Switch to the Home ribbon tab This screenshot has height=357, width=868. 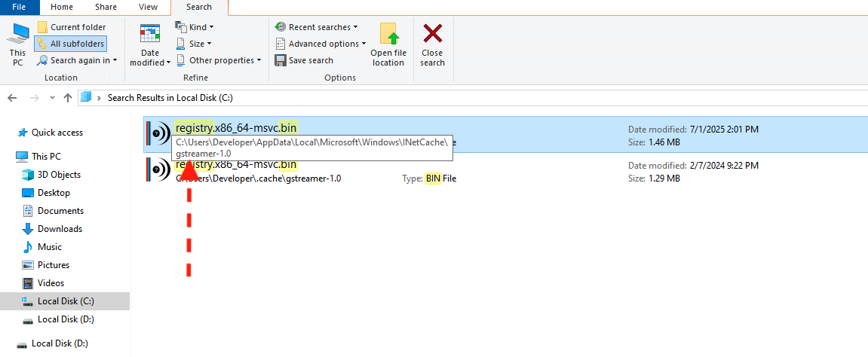(63, 8)
